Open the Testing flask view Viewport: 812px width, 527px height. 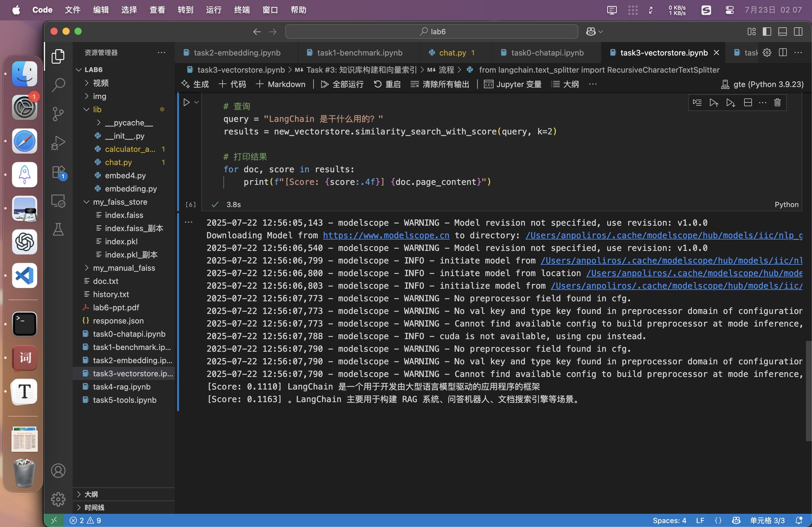click(58, 229)
